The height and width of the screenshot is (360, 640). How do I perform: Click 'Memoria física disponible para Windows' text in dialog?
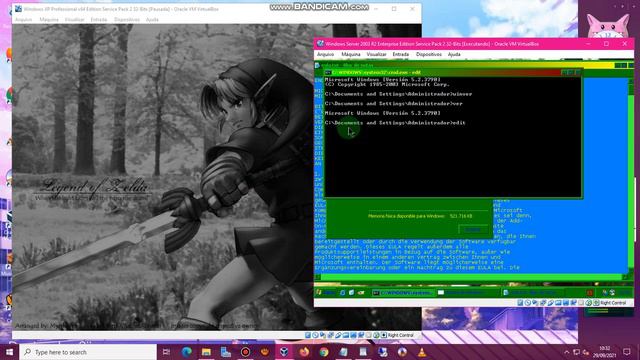pyautogui.click(x=406, y=216)
